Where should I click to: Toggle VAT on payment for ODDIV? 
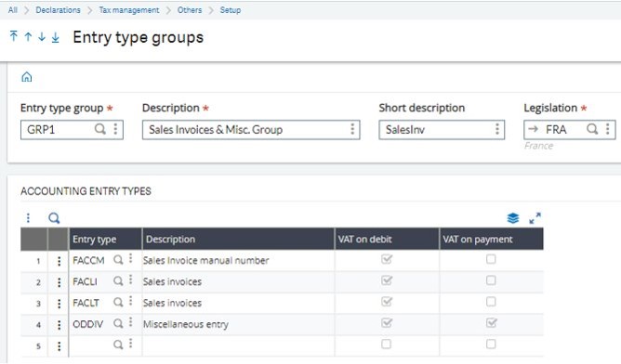coord(491,323)
